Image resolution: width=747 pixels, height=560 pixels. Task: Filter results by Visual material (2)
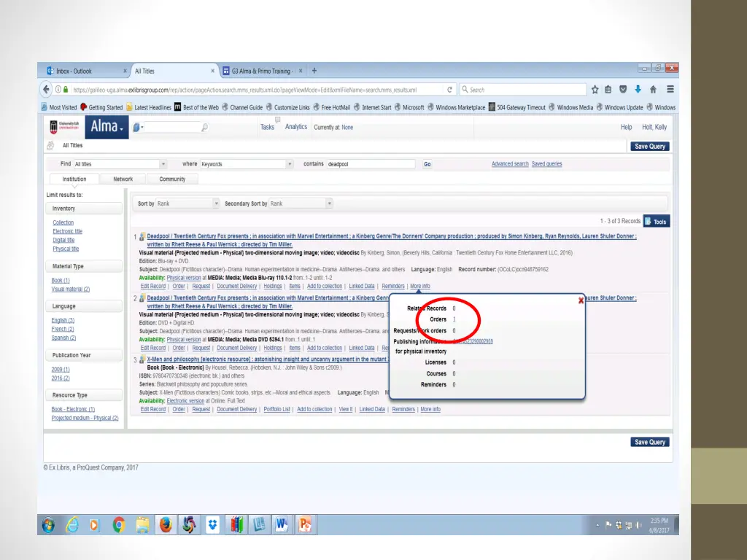71,289
